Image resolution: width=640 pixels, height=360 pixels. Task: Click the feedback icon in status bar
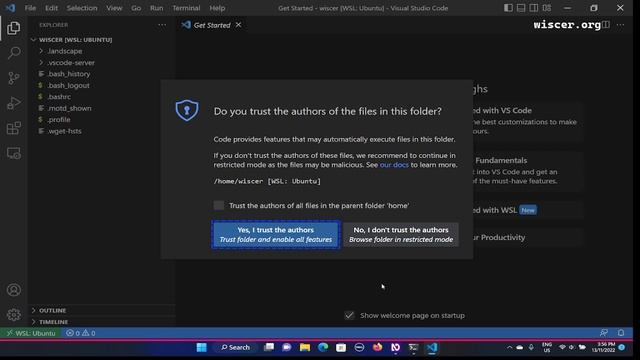[604, 333]
